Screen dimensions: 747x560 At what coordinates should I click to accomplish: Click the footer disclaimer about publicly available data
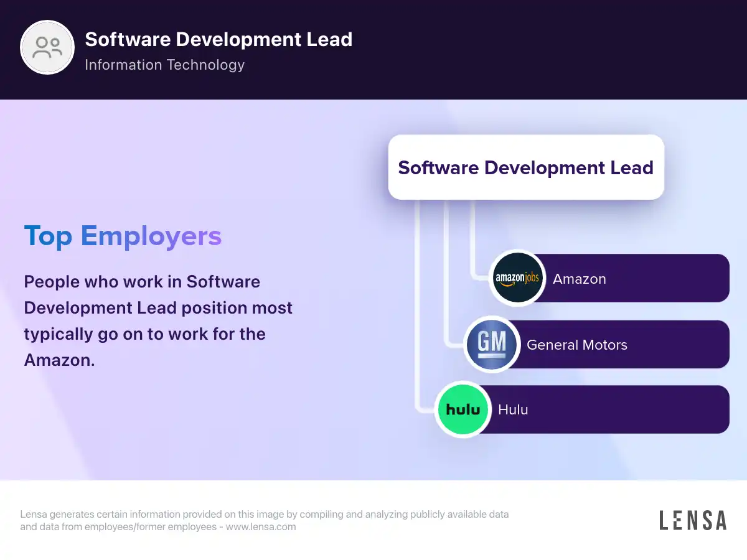(264, 515)
